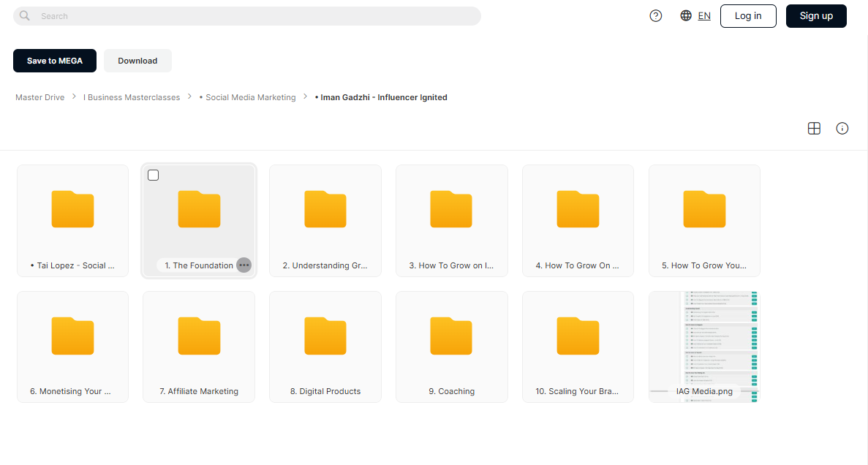This screenshot has height=465, width=868.
Task: Go to Master Drive in the breadcrumb
Action: coord(40,97)
